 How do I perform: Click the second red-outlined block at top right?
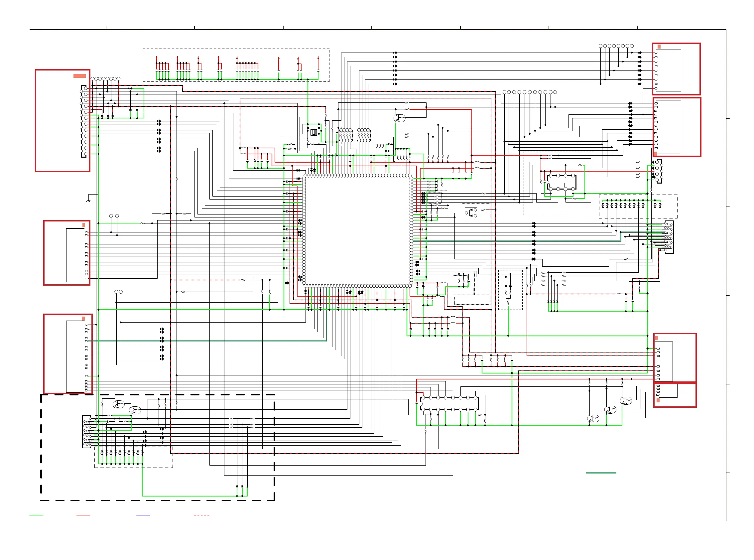pyautogui.click(x=677, y=127)
